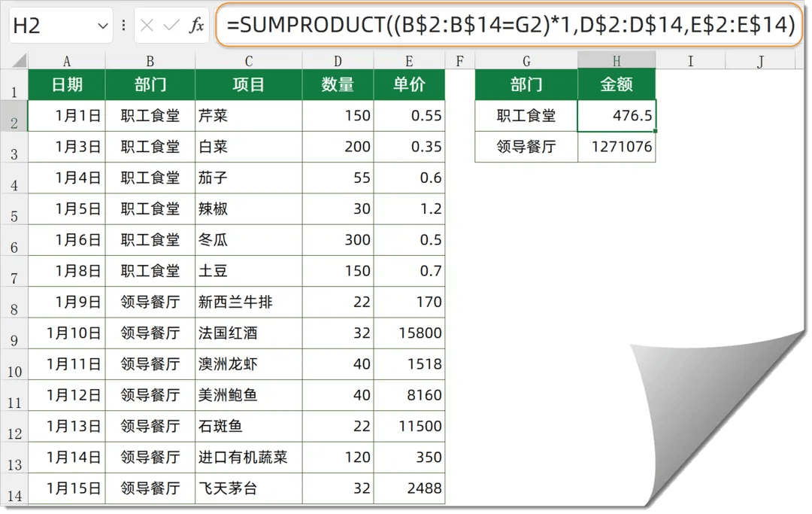The image size is (812, 514).
Task: Click the 辣椒 item cell
Action: [x=249, y=208]
